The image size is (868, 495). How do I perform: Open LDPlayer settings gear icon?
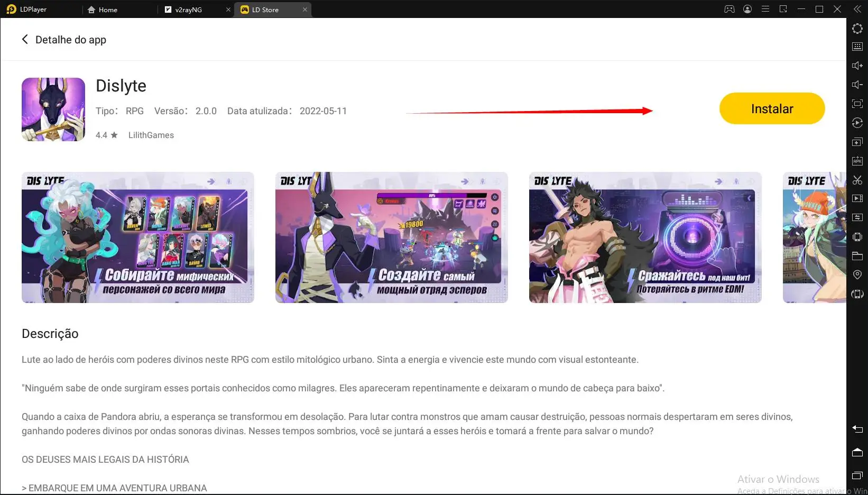(857, 29)
